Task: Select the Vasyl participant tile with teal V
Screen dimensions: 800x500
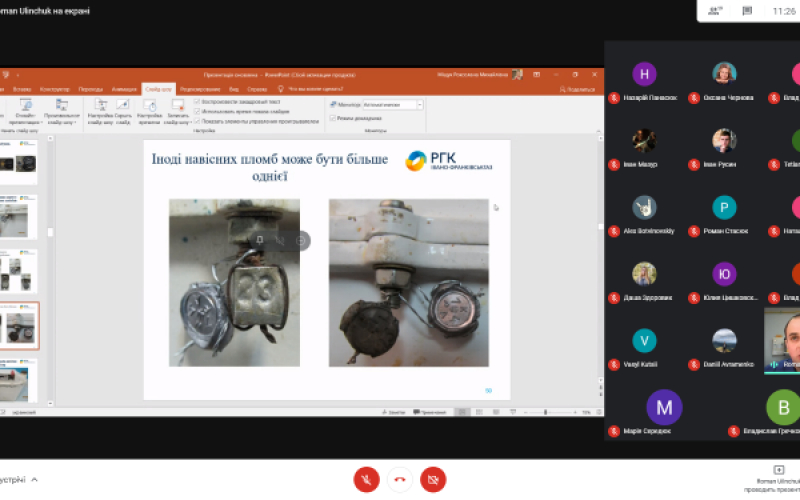Action: 644,350
